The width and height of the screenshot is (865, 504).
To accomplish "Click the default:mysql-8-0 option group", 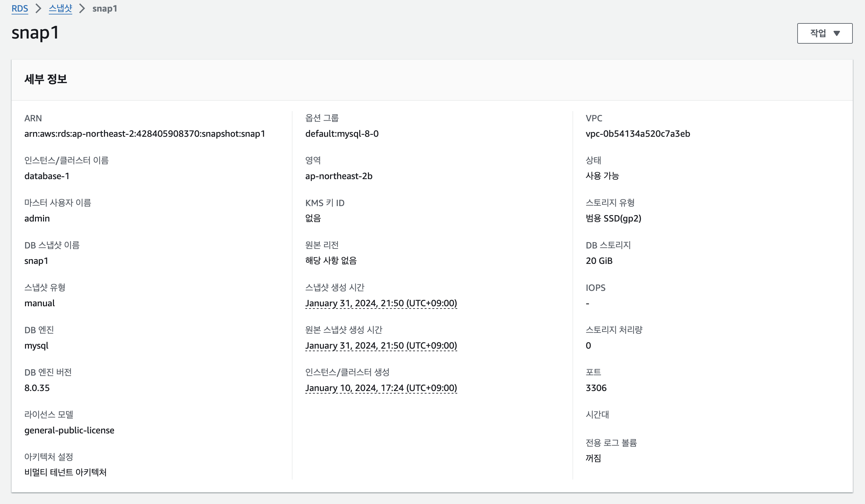I will click(342, 134).
